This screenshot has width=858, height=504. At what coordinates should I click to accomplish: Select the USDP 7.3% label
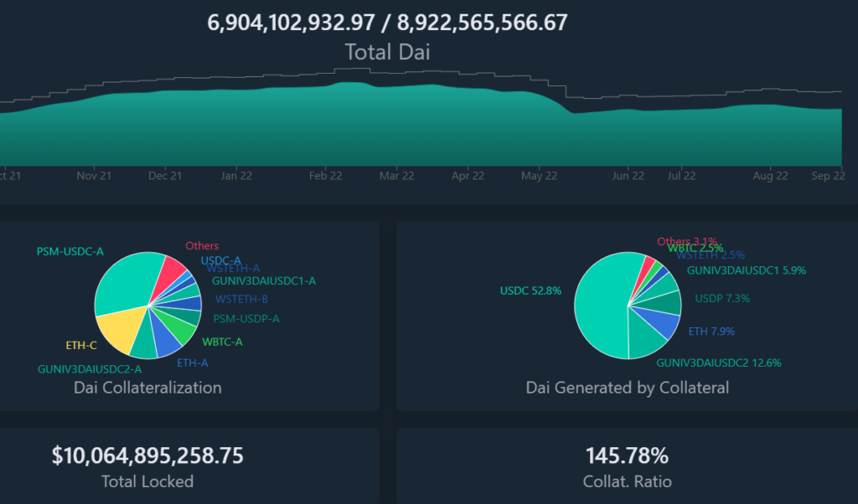pos(722,298)
